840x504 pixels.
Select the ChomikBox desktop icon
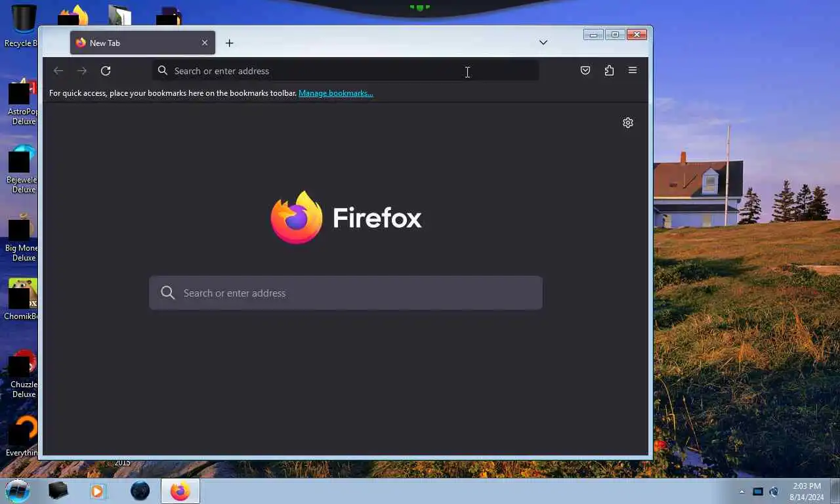(x=22, y=300)
